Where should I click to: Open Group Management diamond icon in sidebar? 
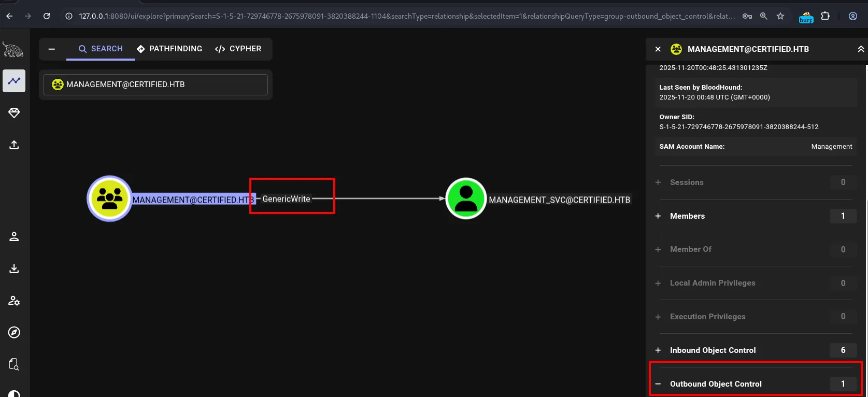tap(14, 113)
